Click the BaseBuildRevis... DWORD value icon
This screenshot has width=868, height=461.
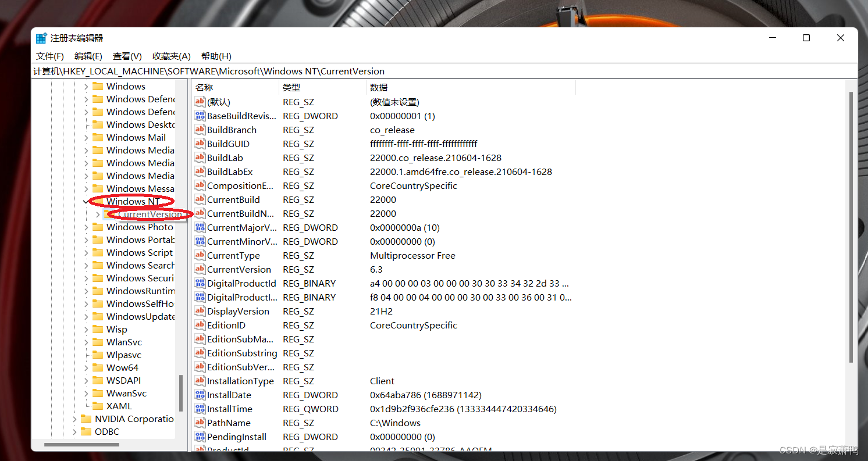tap(200, 116)
